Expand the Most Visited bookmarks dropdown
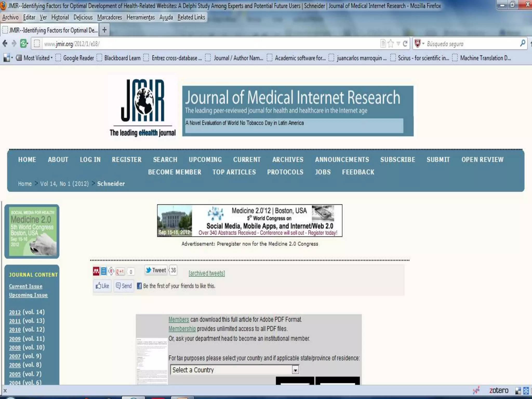This screenshot has height=399, width=532. pyautogui.click(x=38, y=58)
